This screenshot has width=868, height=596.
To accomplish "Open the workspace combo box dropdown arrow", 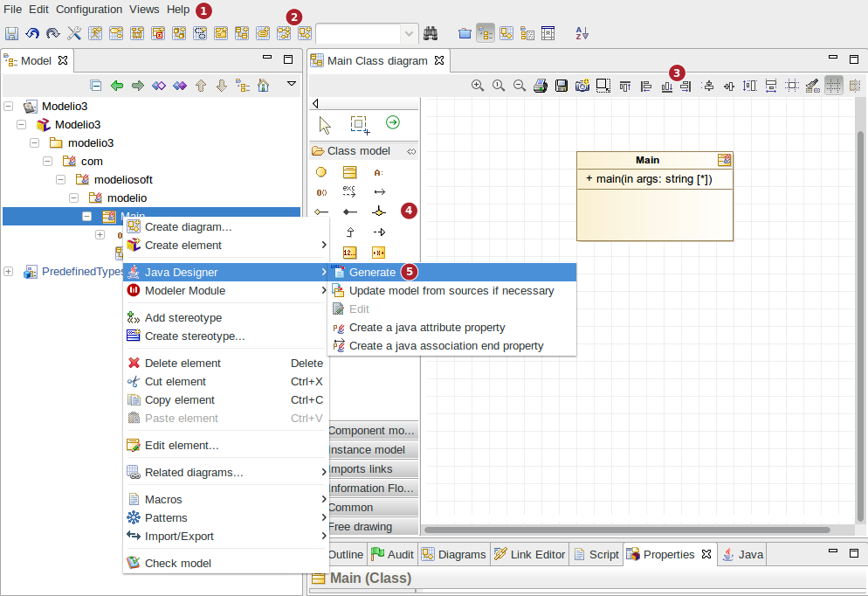I will click(410, 33).
